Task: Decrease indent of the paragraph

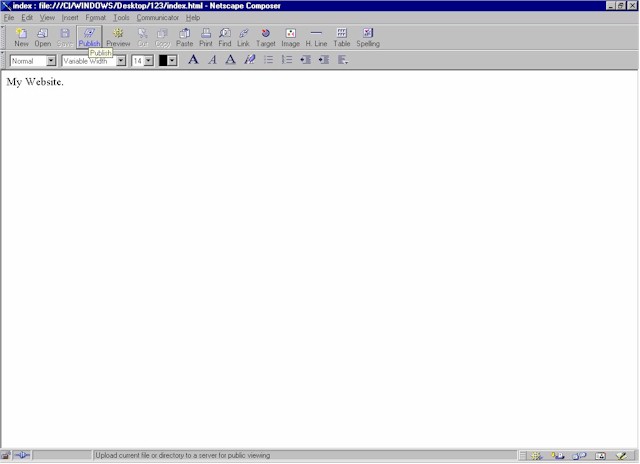Action: pyautogui.click(x=305, y=60)
